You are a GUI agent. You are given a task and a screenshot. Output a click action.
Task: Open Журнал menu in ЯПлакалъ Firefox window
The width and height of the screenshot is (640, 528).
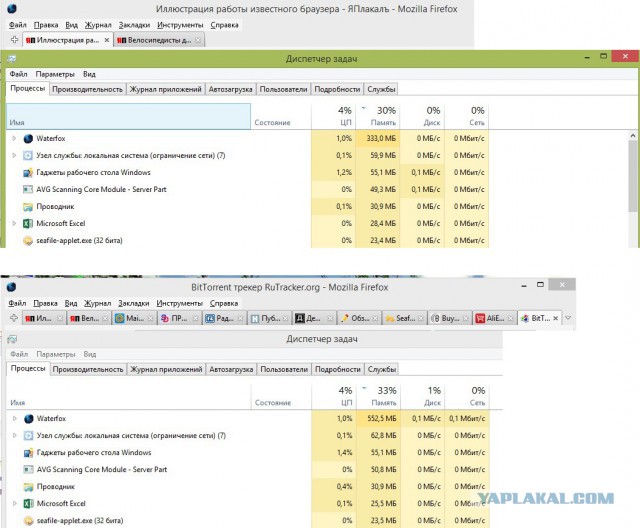[x=98, y=25]
